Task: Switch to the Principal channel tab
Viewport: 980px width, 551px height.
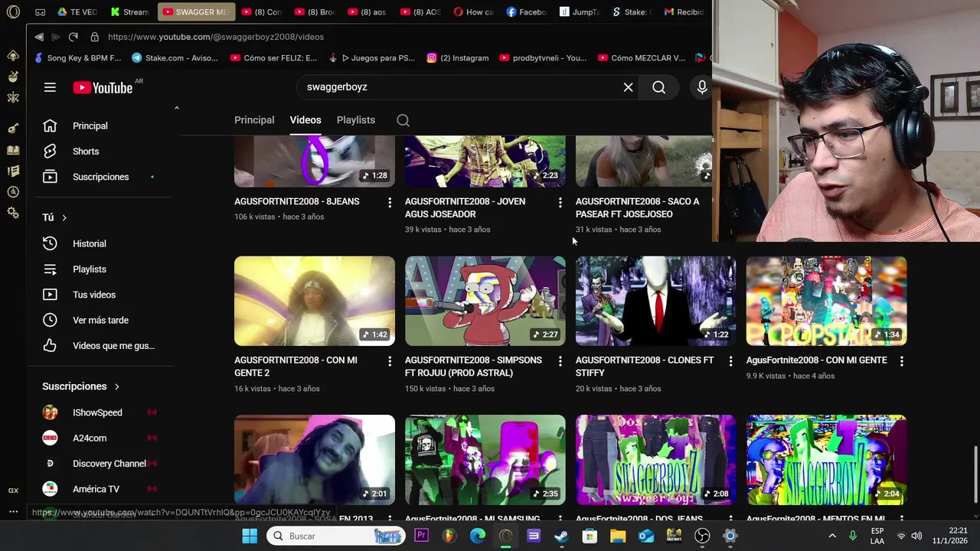Action: [x=254, y=120]
